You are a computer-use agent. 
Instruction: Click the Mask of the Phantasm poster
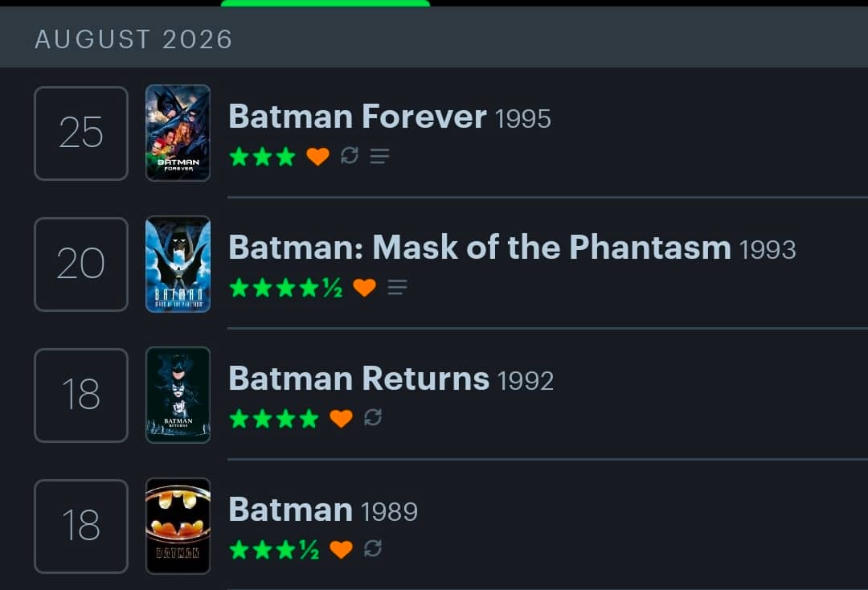point(178,264)
